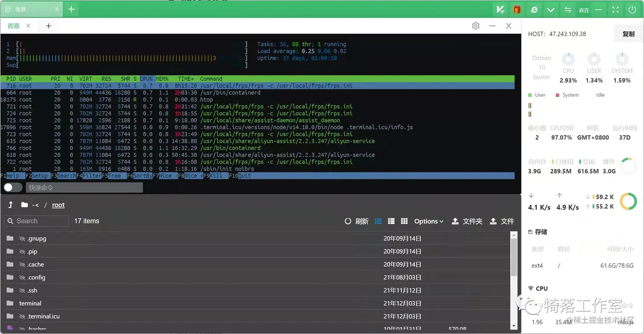Open the VIP membership icon

(500, 9)
